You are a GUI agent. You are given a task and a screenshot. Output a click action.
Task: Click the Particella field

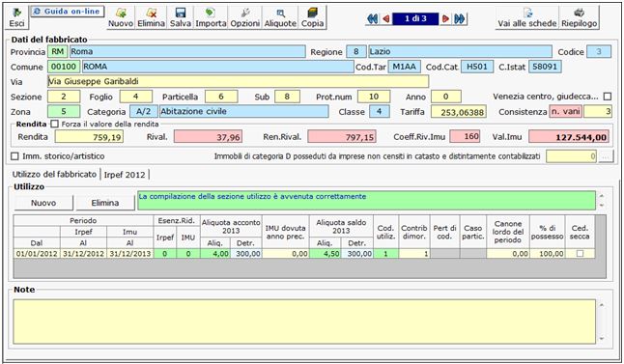(x=221, y=97)
